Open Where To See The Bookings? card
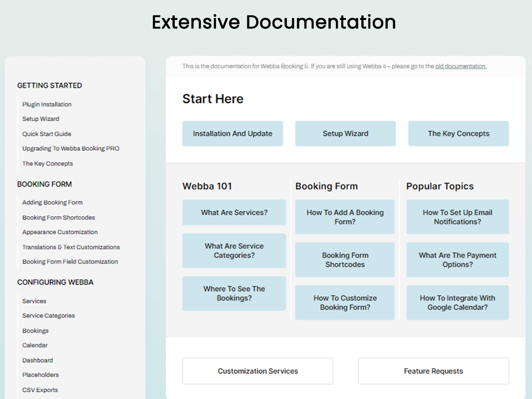 234,293
